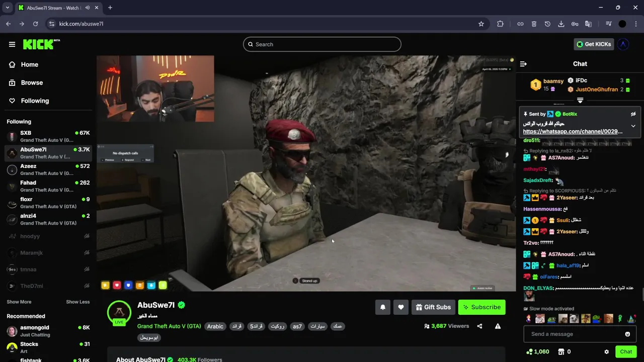This screenshot has height=362, width=644.
Task: Mute the AbuSwe7l Stream tab audio
Action: point(88,8)
